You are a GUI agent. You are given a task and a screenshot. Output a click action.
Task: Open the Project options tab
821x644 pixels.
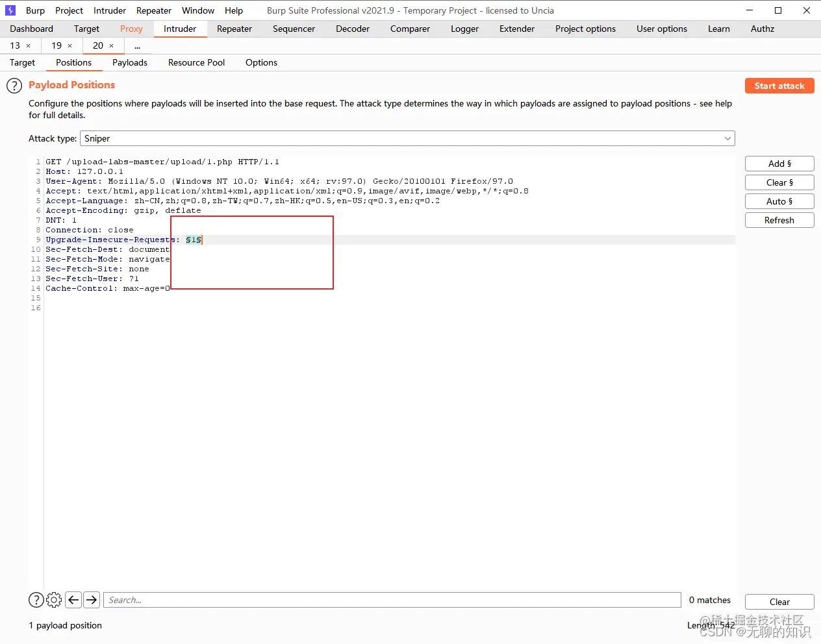[585, 29]
